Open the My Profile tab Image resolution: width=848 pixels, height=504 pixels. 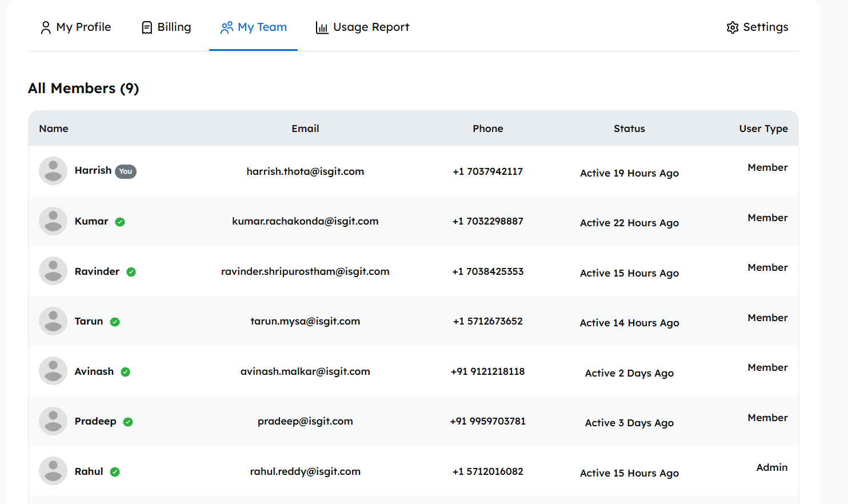click(75, 27)
